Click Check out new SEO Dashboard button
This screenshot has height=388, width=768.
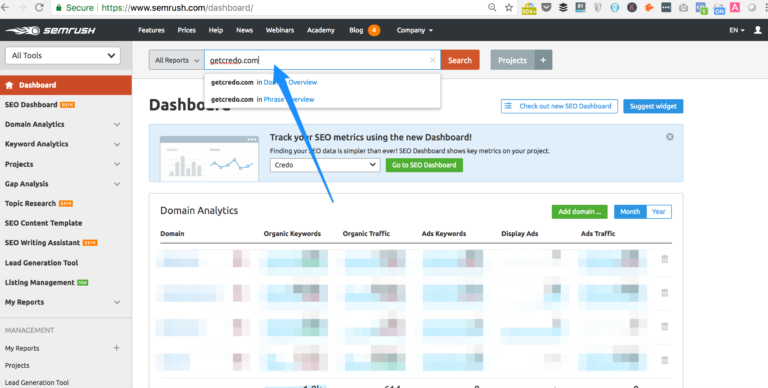click(559, 106)
